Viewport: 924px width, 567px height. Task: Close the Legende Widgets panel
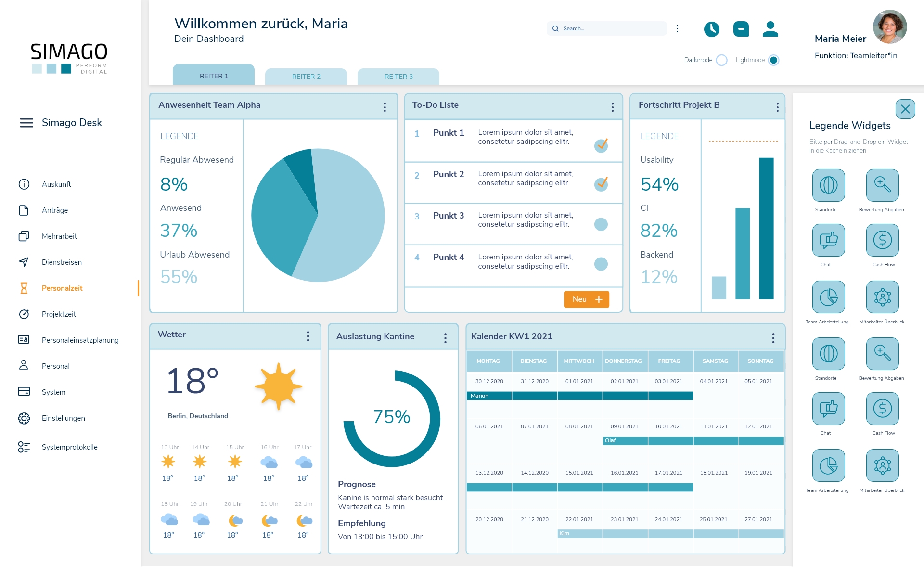905,109
